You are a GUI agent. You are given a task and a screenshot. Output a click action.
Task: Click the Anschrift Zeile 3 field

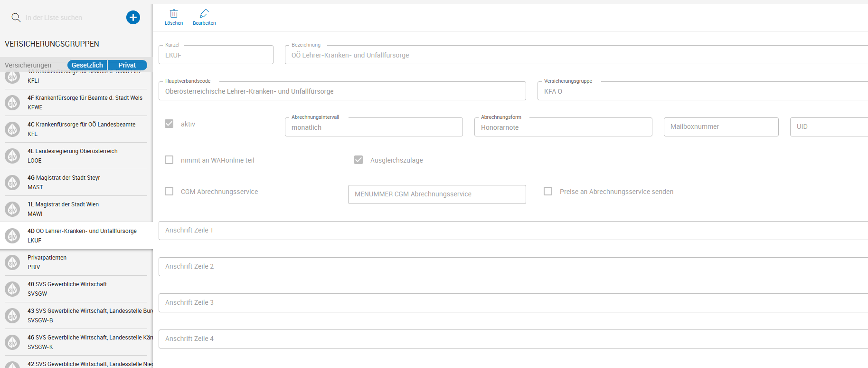pyautogui.click(x=513, y=303)
